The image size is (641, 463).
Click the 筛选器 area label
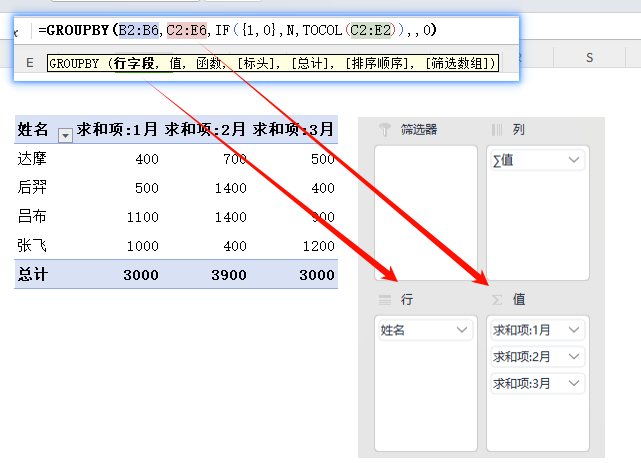point(419,130)
